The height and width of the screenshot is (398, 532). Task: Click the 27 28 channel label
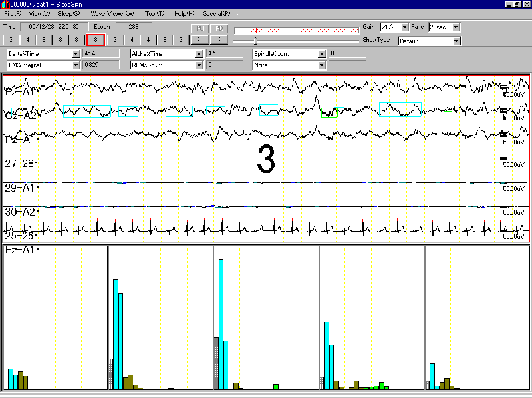(20, 164)
